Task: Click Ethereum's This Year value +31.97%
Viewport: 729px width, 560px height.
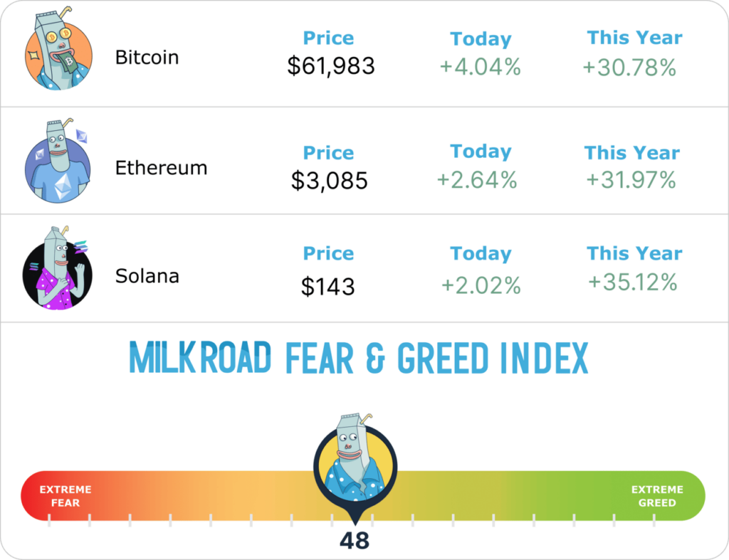Action: [631, 180]
